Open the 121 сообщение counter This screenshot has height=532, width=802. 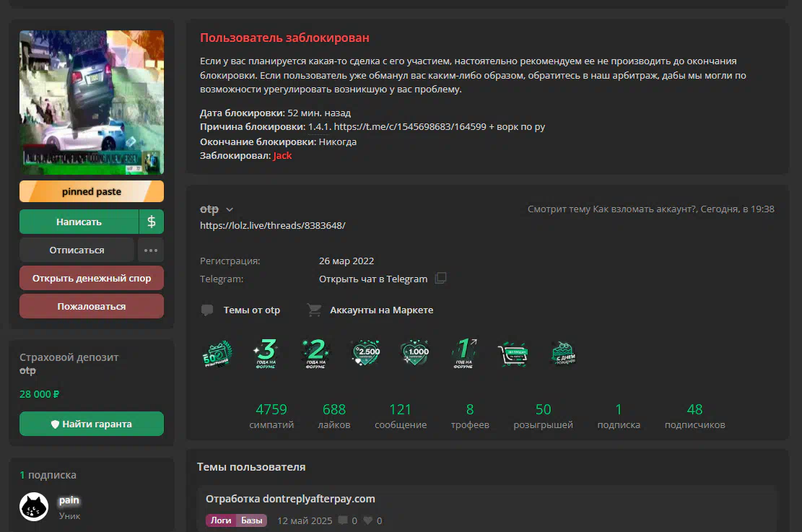click(x=401, y=417)
